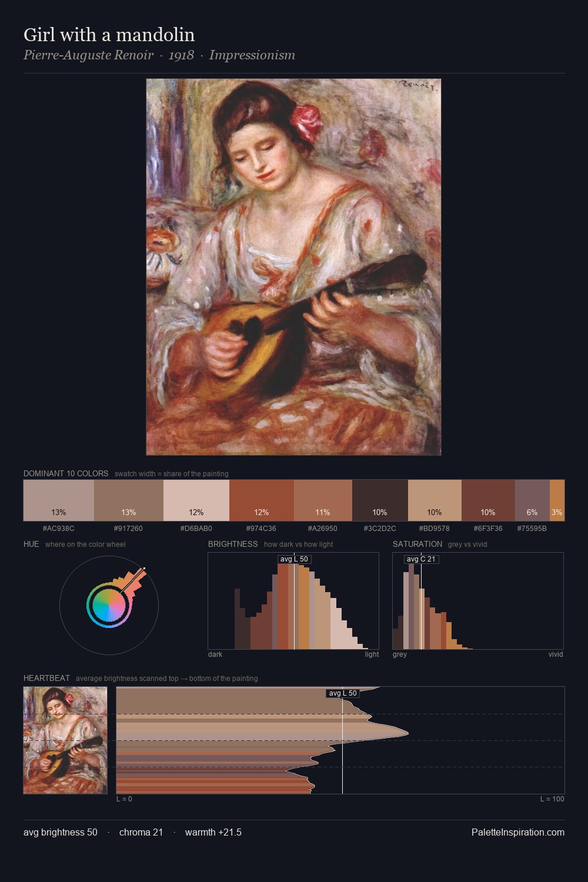Viewport: 588px width, 882px height.
Task: Click the 'SATURATION' section heading
Action: pyautogui.click(x=417, y=544)
